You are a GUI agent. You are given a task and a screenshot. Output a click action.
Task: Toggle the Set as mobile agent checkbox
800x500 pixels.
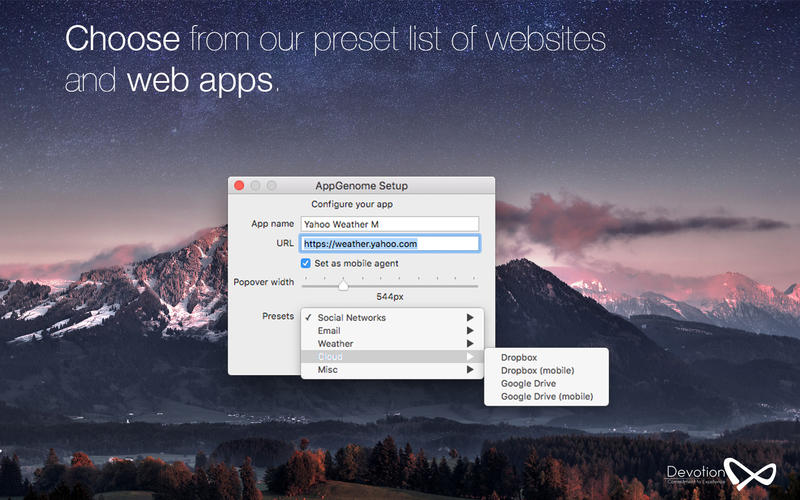306,263
